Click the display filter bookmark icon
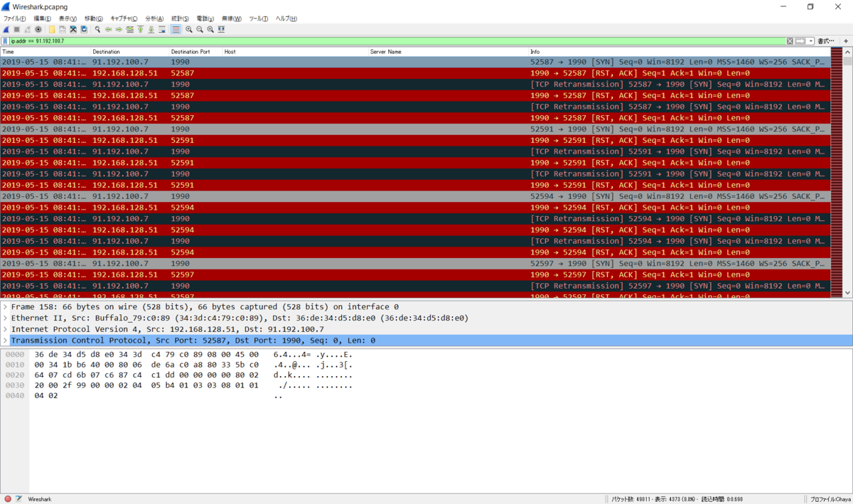 (x=5, y=41)
